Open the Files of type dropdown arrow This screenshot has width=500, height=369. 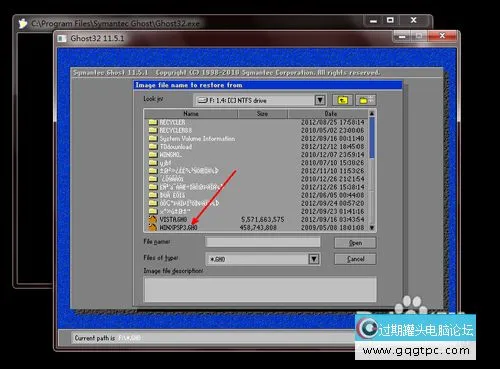314,259
